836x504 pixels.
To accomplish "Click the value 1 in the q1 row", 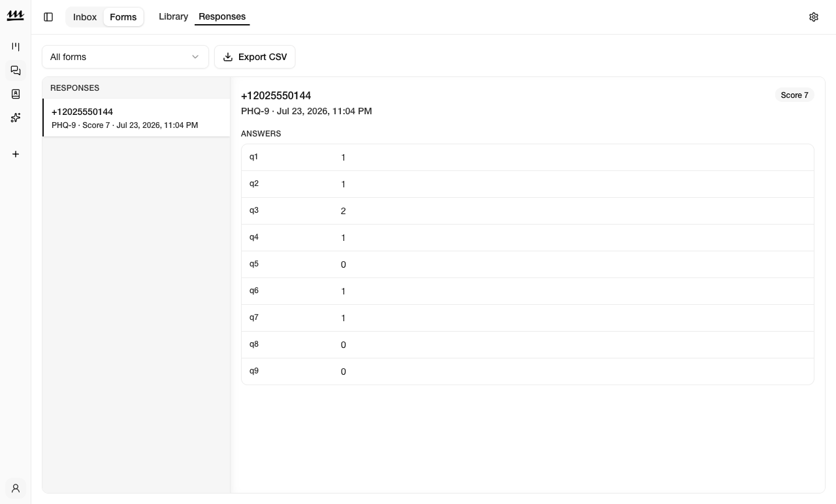I will pyautogui.click(x=344, y=157).
